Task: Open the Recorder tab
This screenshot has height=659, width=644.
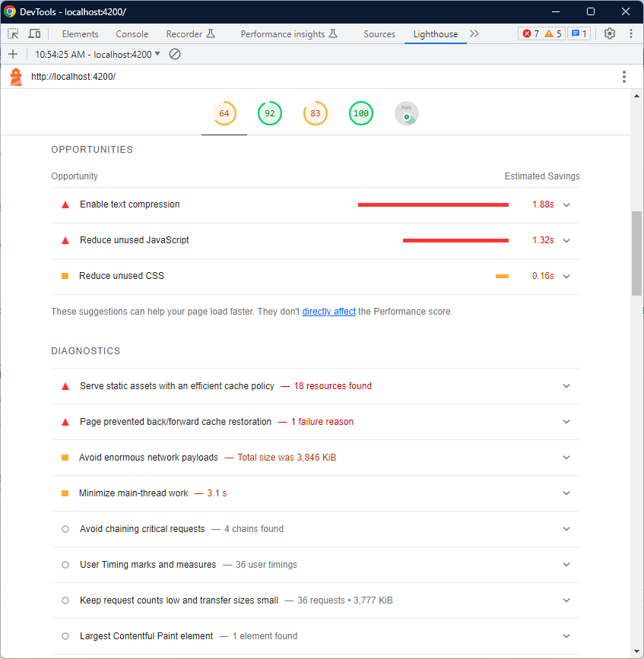Action: (x=190, y=34)
